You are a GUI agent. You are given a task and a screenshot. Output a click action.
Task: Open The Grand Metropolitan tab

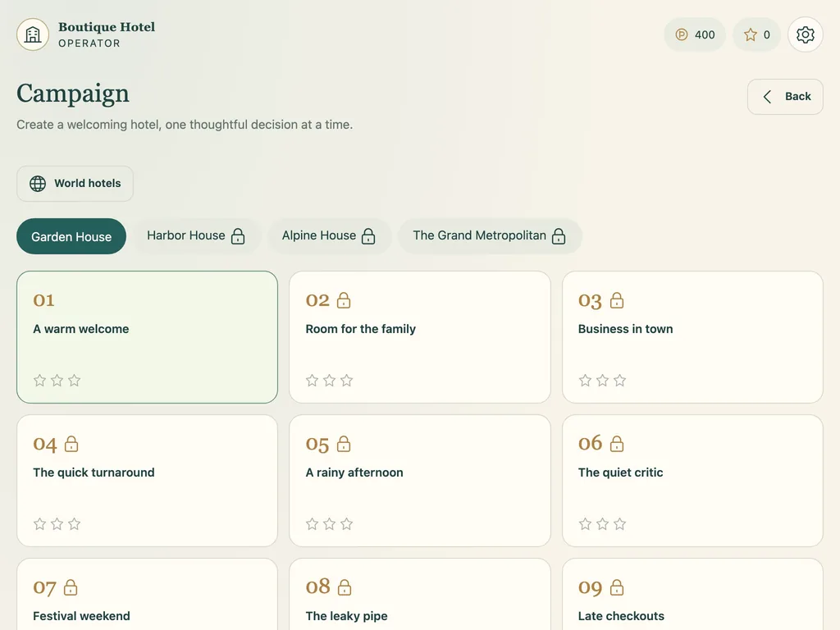tap(489, 235)
